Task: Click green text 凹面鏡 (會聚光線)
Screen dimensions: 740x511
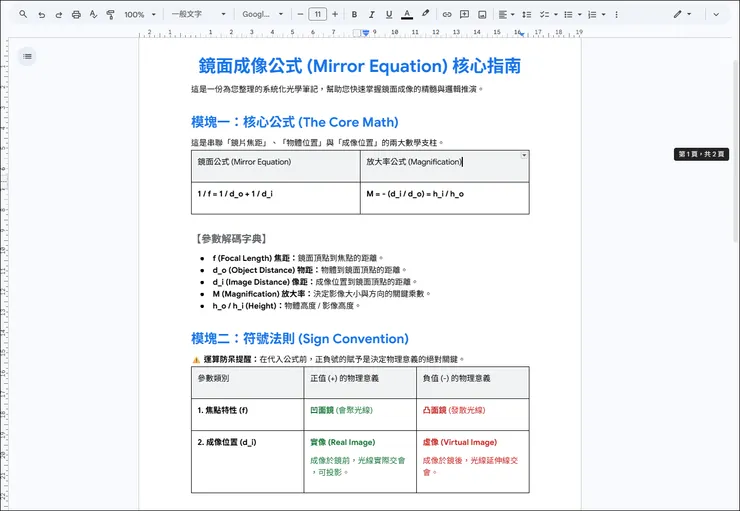Action: coord(341,410)
